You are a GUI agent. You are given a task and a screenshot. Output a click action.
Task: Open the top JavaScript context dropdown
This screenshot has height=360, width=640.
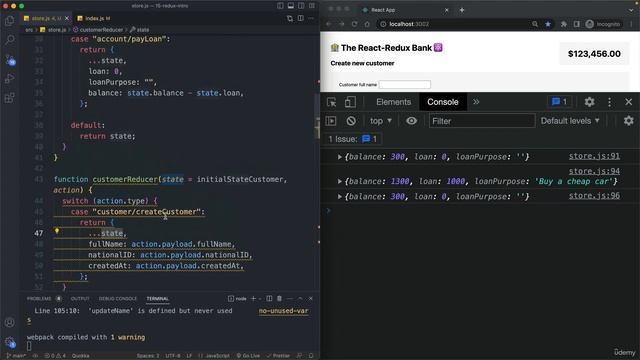tap(380, 121)
